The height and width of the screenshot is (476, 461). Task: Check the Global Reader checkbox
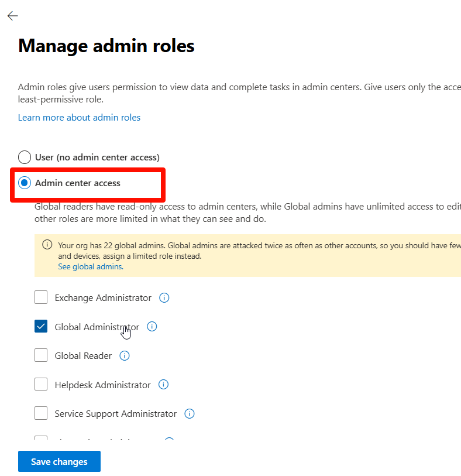point(41,355)
